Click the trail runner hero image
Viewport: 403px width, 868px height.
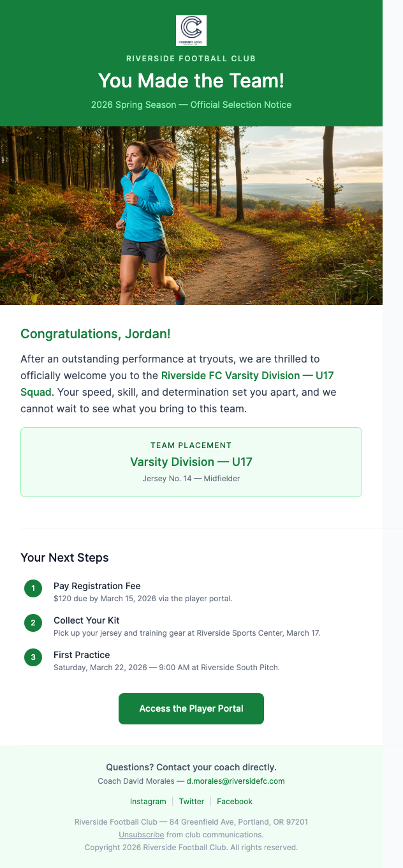[x=191, y=215]
